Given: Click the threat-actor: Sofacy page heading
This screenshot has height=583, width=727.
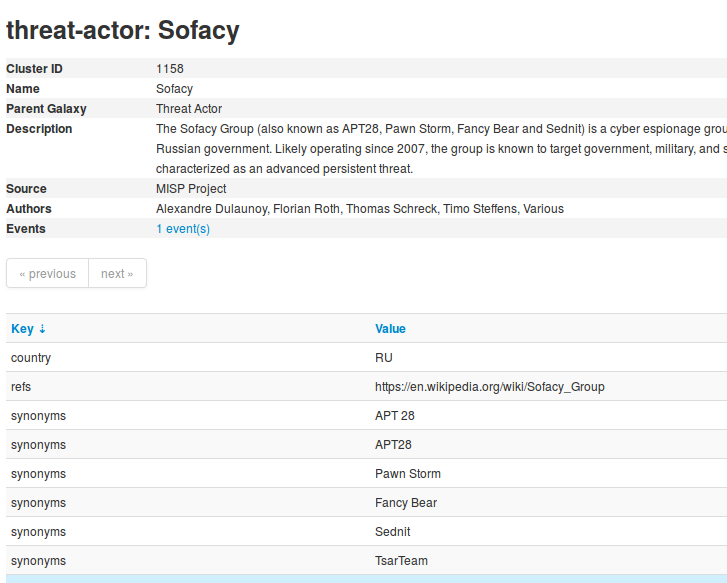Looking at the screenshot, I should (x=123, y=31).
